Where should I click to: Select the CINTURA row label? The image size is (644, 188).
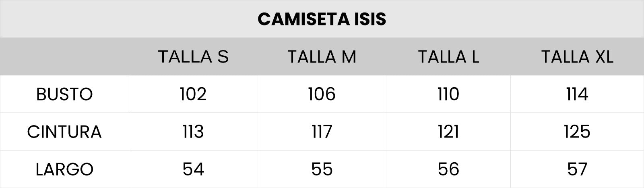[x=64, y=132]
